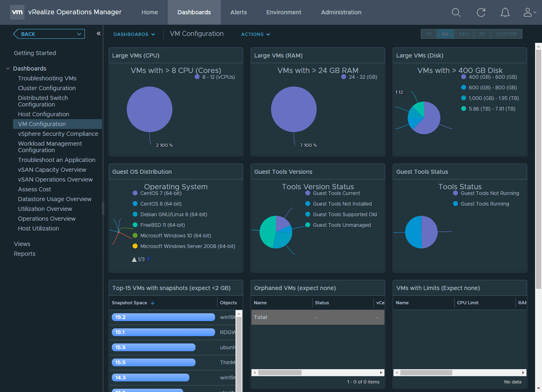Open the DASHBOARDS dropdown
Screen dimensions: 542x392
[x=134, y=34]
